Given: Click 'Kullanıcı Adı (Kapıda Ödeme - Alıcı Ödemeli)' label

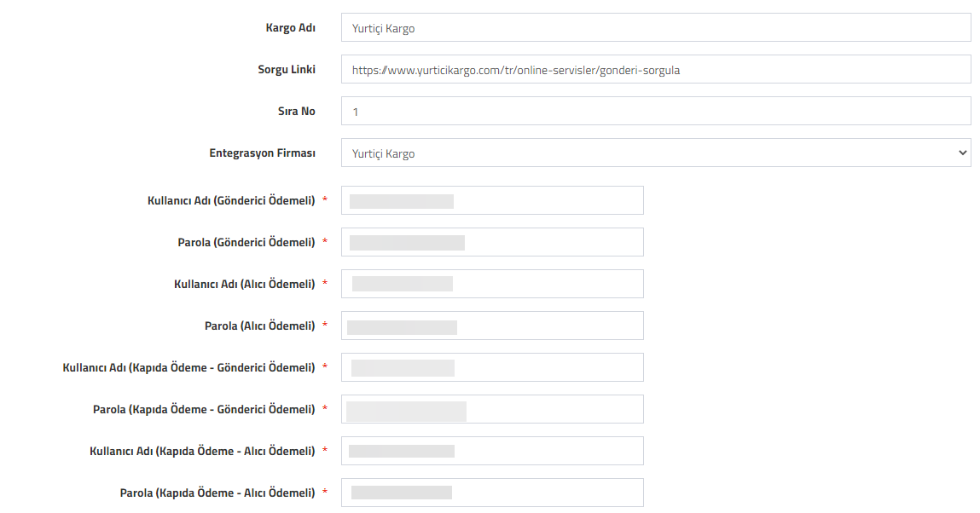Looking at the screenshot, I should [202, 452].
